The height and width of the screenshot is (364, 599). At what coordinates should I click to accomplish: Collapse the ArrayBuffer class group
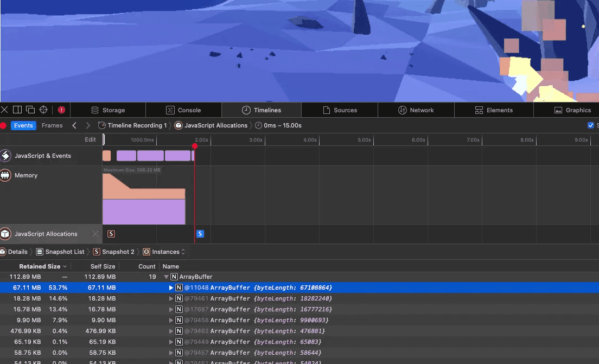(x=166, y=277)
